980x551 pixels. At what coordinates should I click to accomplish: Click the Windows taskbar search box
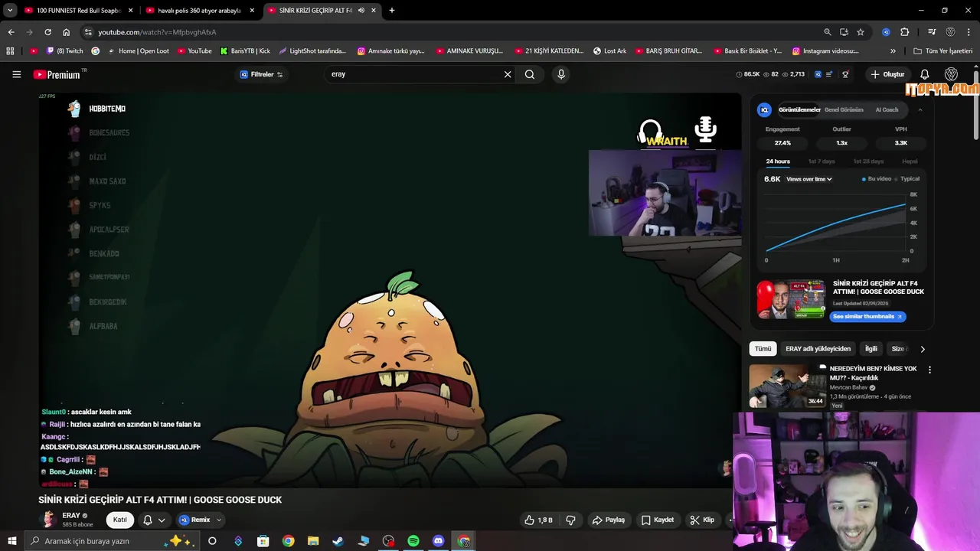coord(111,541)
